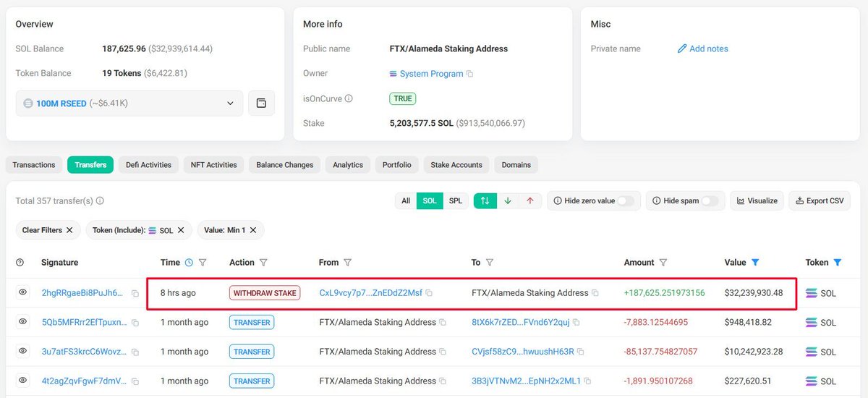
Task: Click the Export CSV button
Action: 820,201
